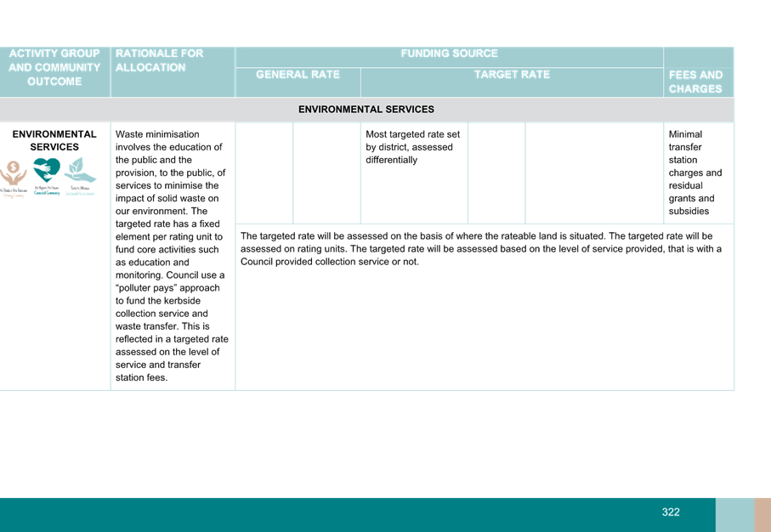
Task: Click the Fees and Charges column header
Action: tap(697, 82)
